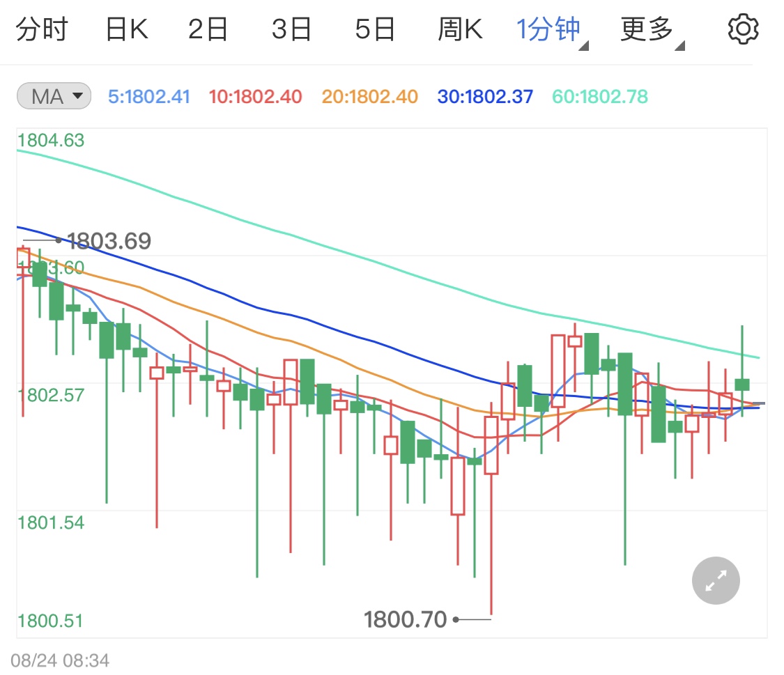The width and height of the screenshot is (784, 675).
Task: Click the MA20 value 20:1802.40
Action: point(369,96)
